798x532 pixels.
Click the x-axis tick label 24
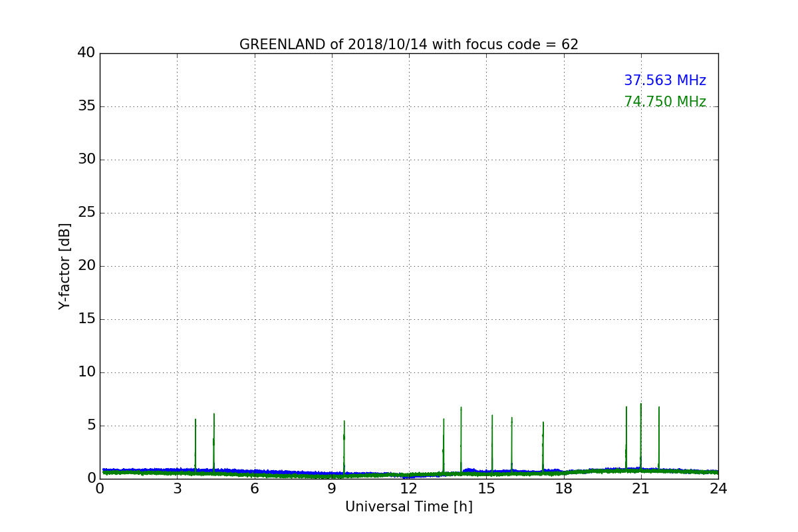(x=718, y=489)
